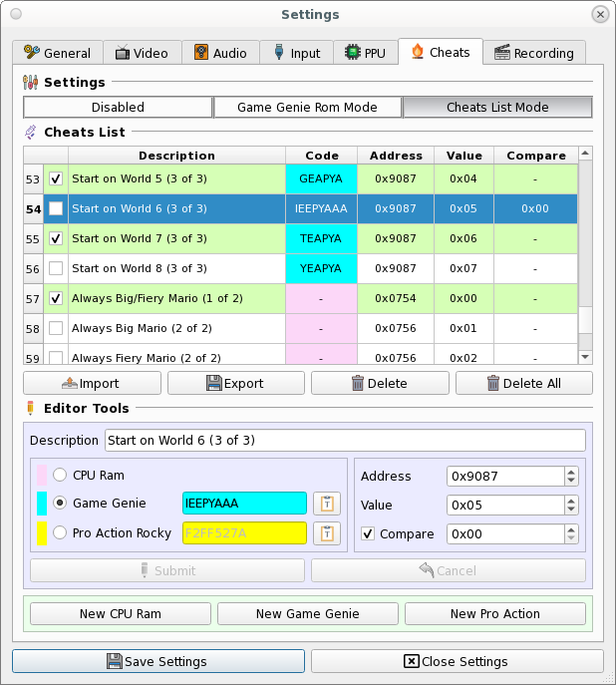Select Game Genie Rom Mode

pyautogui.click(x=307, y=107)
